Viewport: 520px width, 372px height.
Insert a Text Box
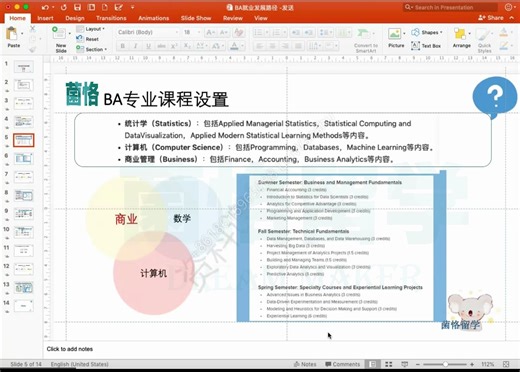[x=426, y=46]
